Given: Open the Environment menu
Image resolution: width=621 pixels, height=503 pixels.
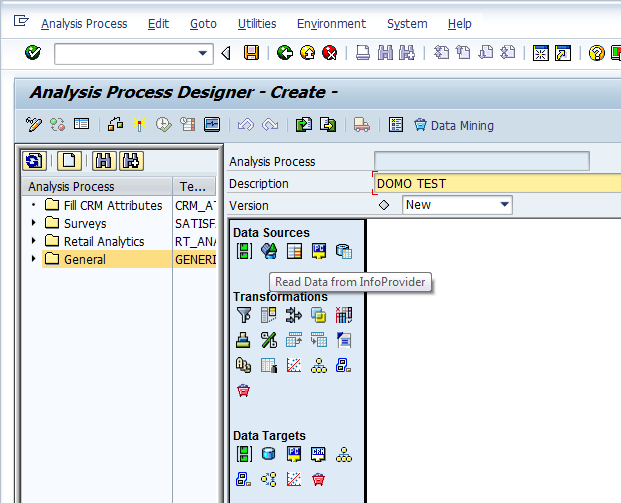Looking at the screenshot, I should point(331,23).
